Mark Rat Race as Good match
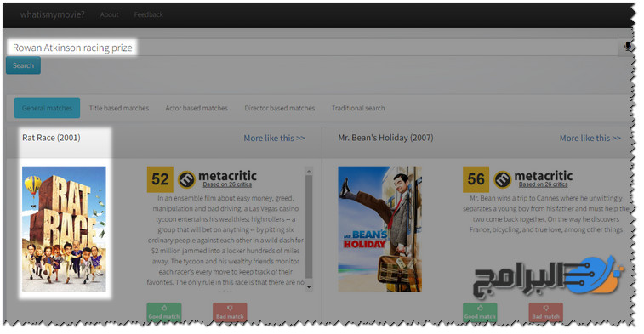The width and height of the screenshot is (644, 334). pyautogui.click(x=164, y=312)
